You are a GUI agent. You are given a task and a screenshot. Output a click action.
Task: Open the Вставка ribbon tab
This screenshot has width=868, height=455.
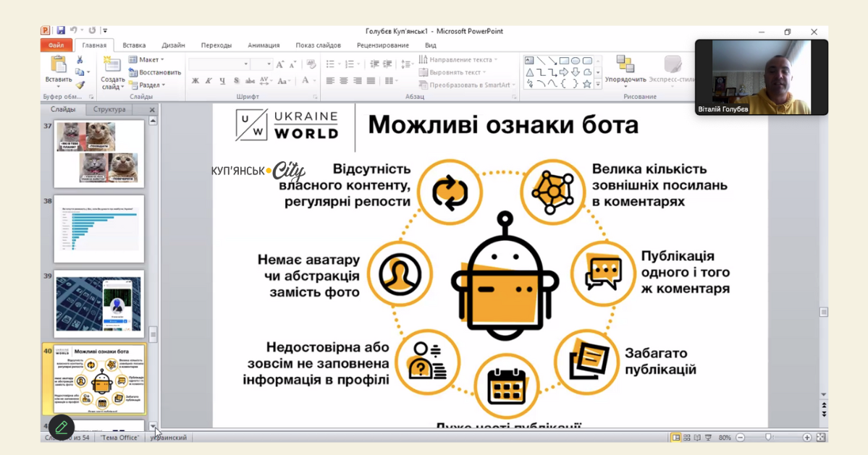[134, 45]
